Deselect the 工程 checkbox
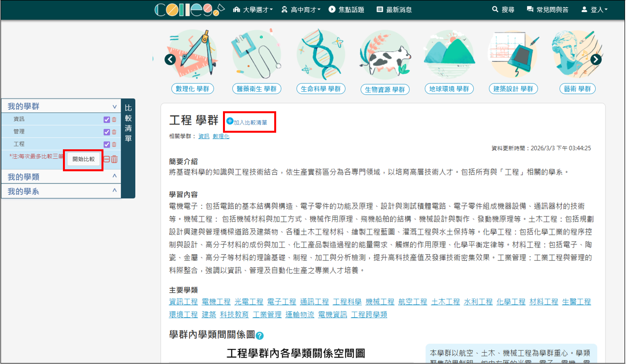This screenshot has width=626, height=364. [x=107, y=144]
